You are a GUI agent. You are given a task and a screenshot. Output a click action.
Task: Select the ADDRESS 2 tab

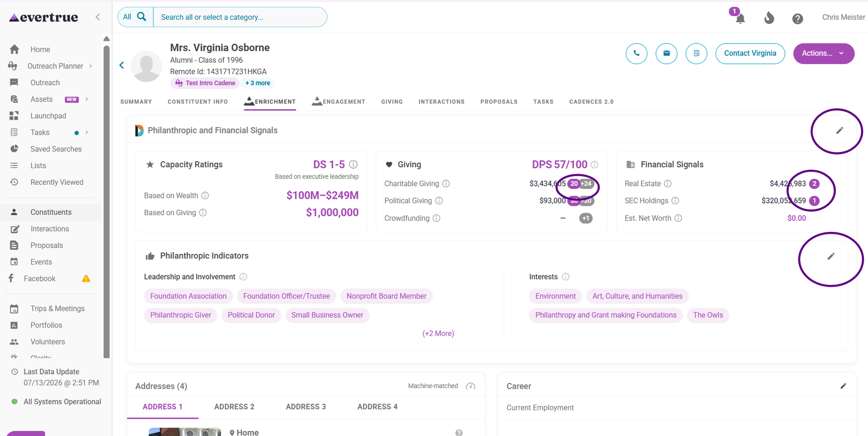pyautogui.click(x=234, y=407)
